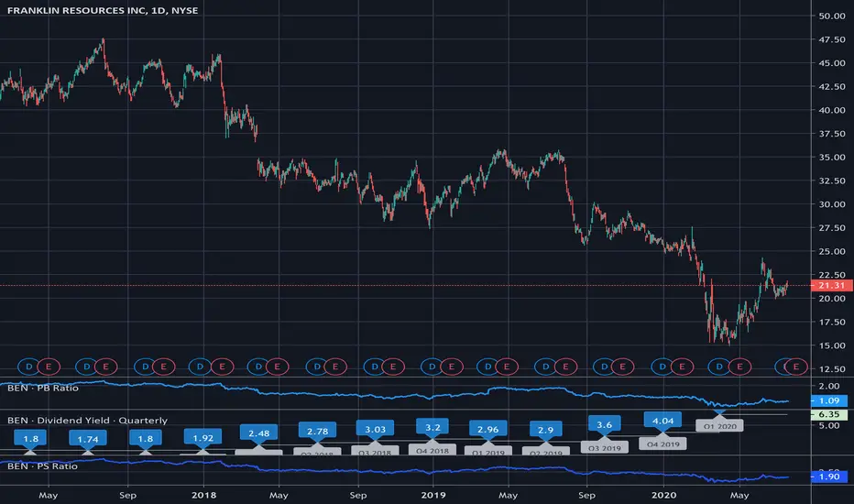Click the 2020 label on the time axis
The height and width of the screenshot is (504, 854).
(664, 495)
